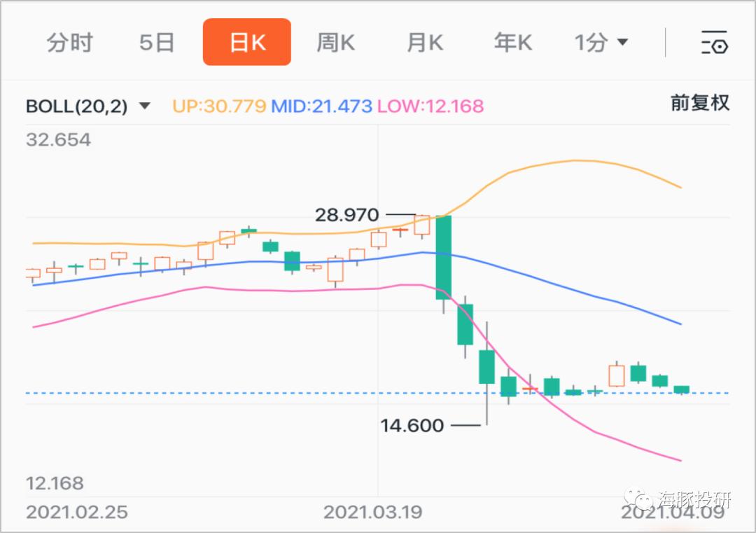Switch to the 5日 tab
This screenshot has width=756, height=533.
156,43
